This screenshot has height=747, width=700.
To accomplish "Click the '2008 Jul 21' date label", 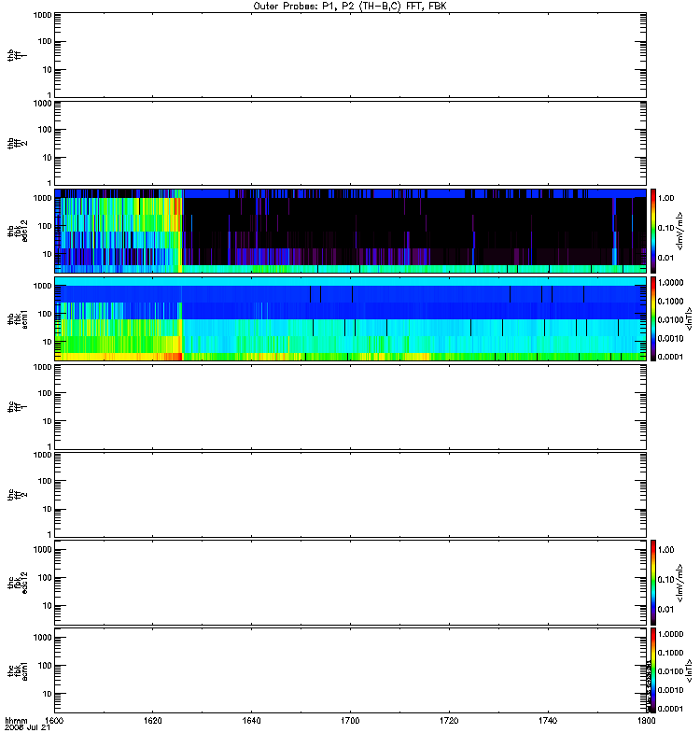I will click(28, 727).
